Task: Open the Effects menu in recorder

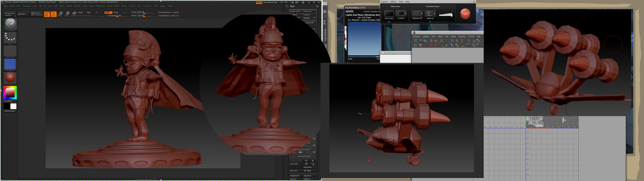Action: 393,2
